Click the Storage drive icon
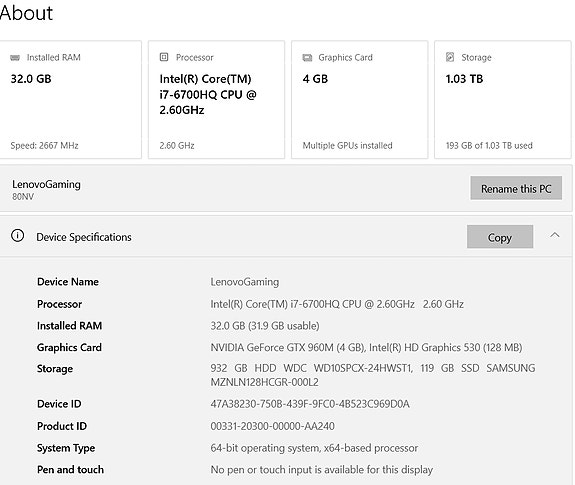Screen dimensions: 575x485 click(x=450, y=57)
